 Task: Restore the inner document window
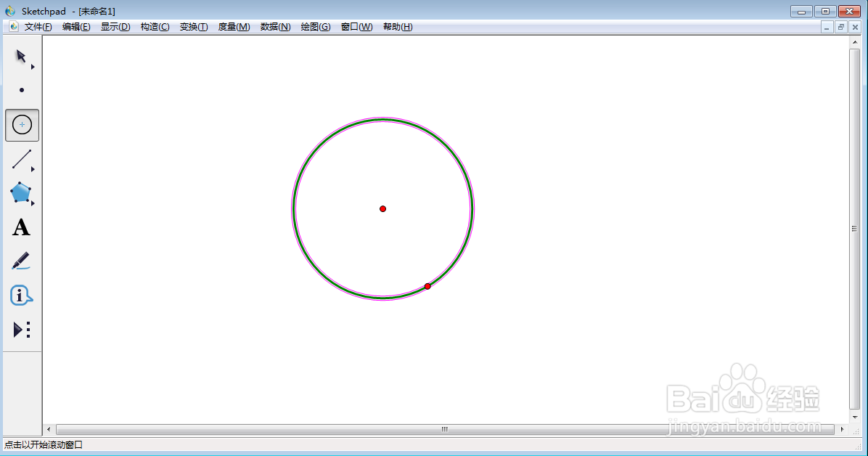[x=841, y=27]
